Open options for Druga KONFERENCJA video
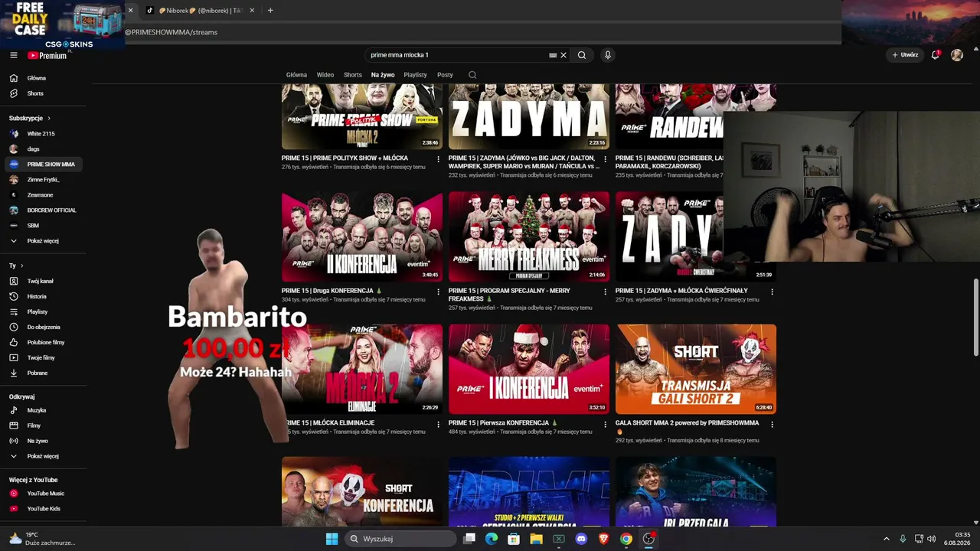The image size is (980, 551). click(x=439, y=292)
